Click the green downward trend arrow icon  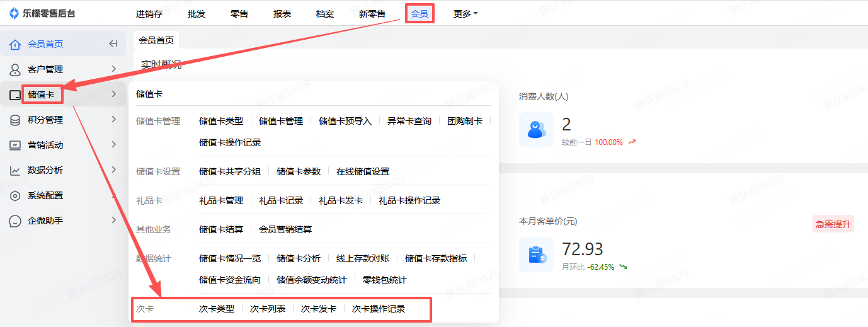coord(623,267)
